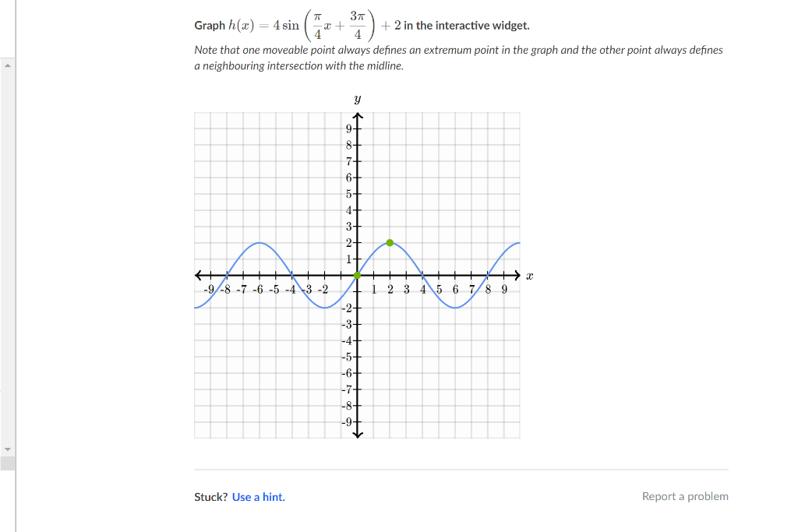The image size is (798, 532).
Task: Click the Use a hint link
Action: 258,497
